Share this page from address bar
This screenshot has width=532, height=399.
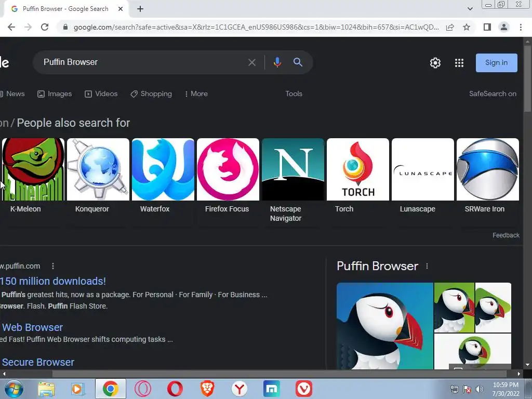click(x=450, y=27)
